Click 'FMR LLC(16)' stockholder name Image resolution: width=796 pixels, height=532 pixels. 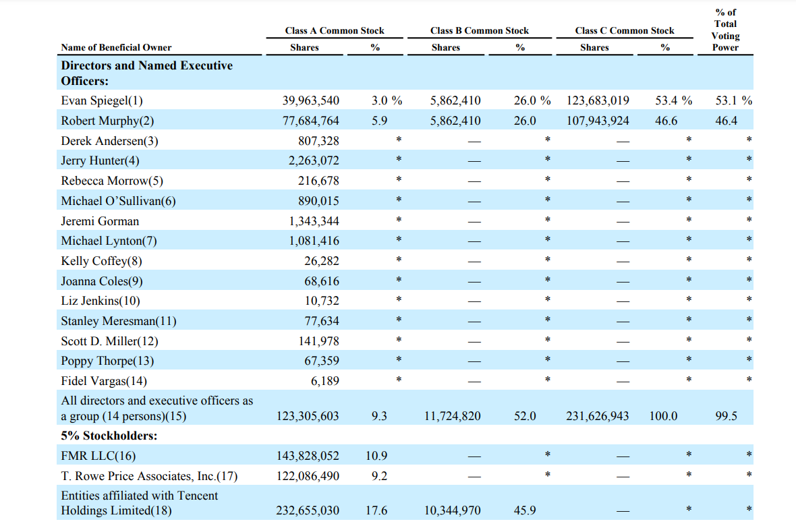coord(98,456)
